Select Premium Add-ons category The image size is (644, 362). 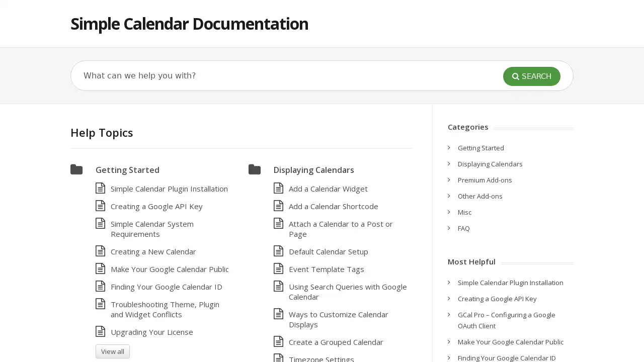[x=485, y=180]
